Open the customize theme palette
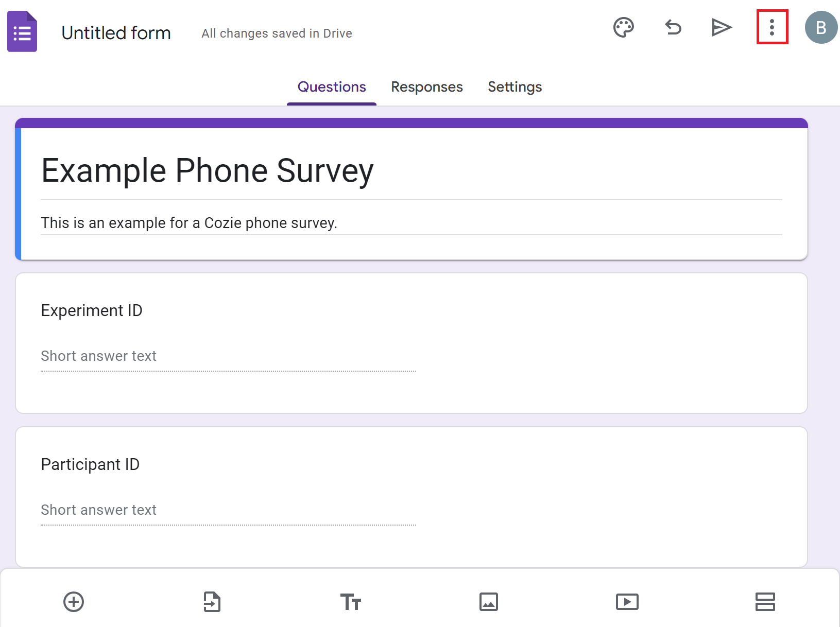 (x=623, y=27)
